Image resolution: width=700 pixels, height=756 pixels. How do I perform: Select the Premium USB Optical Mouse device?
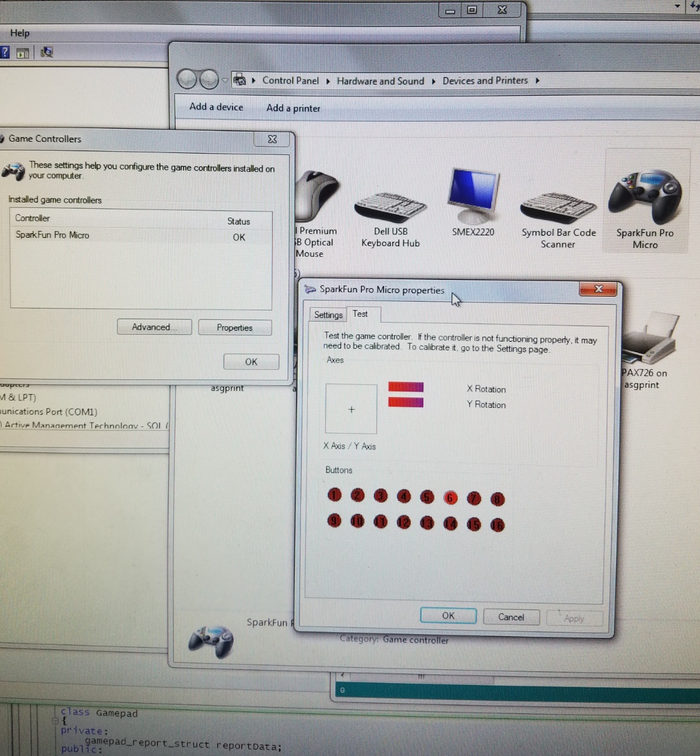click(x=318, y=214)
